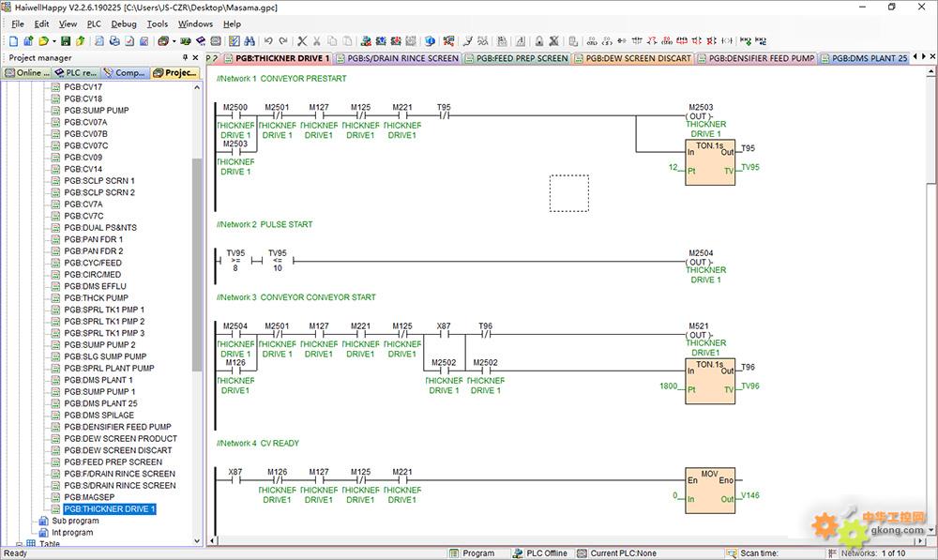Switch to PGB:S/DRAIN RINCE SCREEN editor tab
This screenshot has width=938, height=560.
pos(397,58)
